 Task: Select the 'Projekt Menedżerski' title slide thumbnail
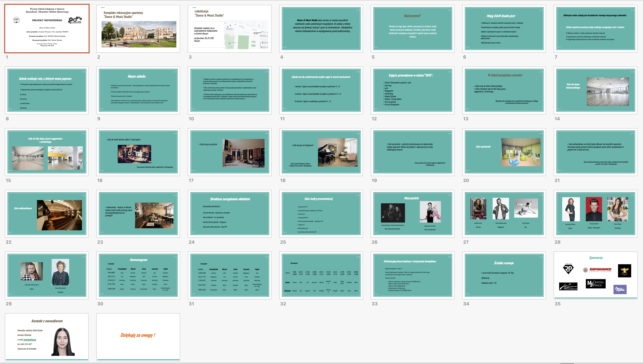[47, 29]
